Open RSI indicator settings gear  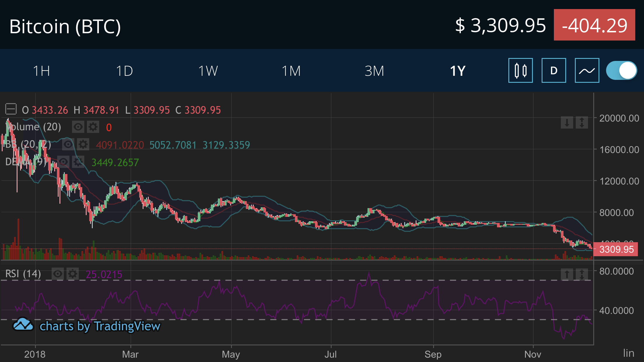tap(73, 274)
